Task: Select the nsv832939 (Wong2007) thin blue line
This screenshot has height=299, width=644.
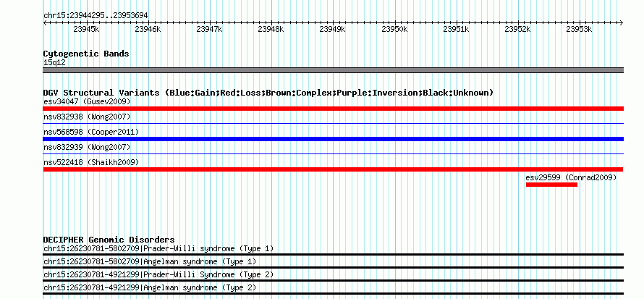Action: (x=333, y=153)
